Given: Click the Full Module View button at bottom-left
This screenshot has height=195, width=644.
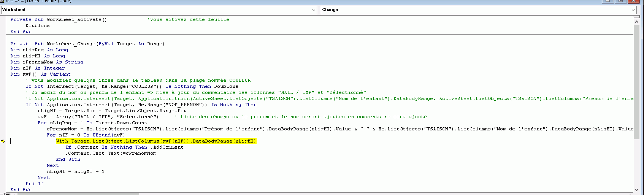Looking at the screenshot, I should 8,194.
